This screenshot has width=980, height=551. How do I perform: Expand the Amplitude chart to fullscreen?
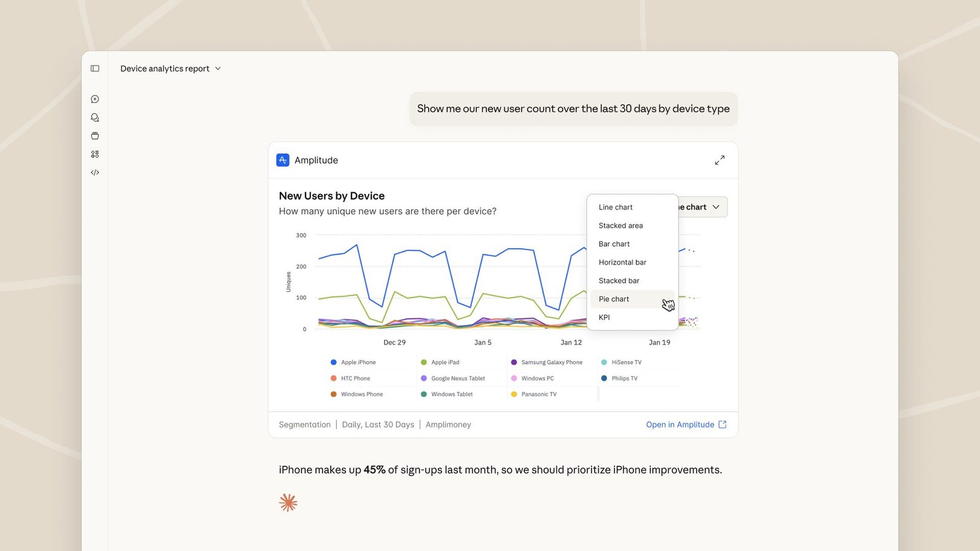point(720,160)
